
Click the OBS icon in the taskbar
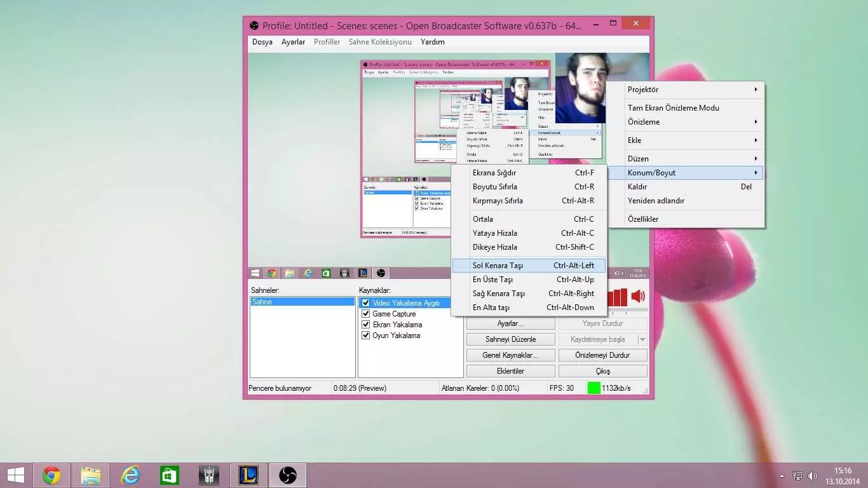288,475
